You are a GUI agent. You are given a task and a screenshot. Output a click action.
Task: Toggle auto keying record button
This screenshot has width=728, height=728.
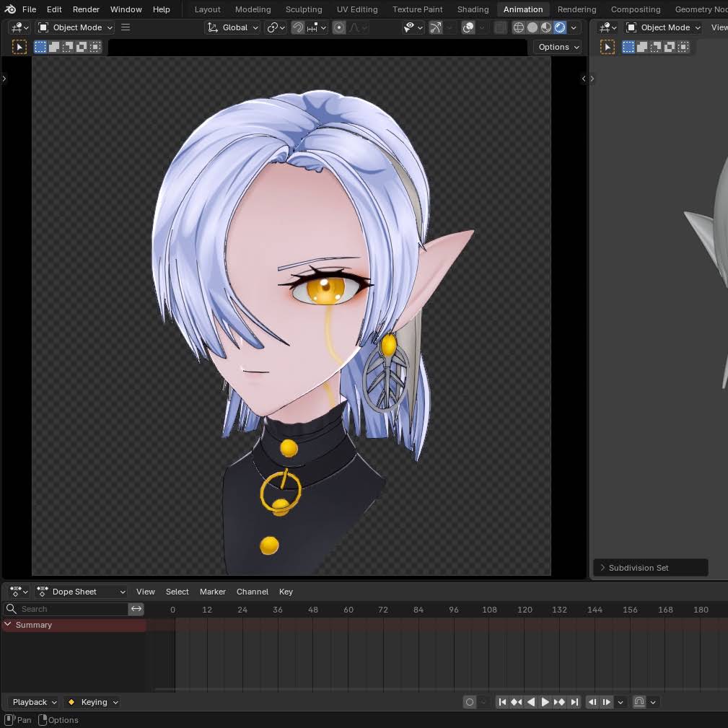point(470,702)
